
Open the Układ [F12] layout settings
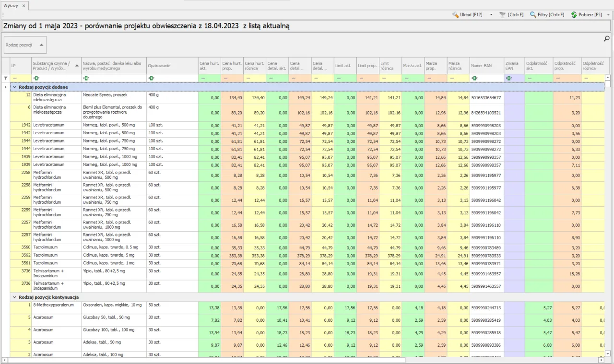coord(467,15)
